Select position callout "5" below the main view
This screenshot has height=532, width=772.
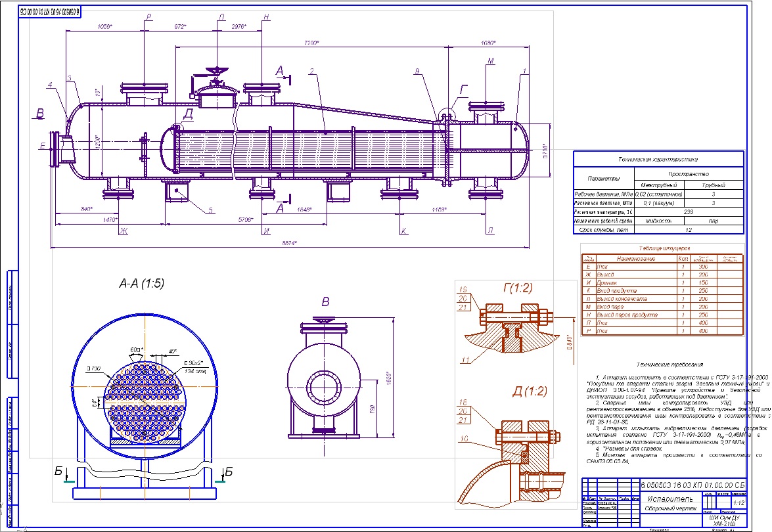tap(210, 211)
